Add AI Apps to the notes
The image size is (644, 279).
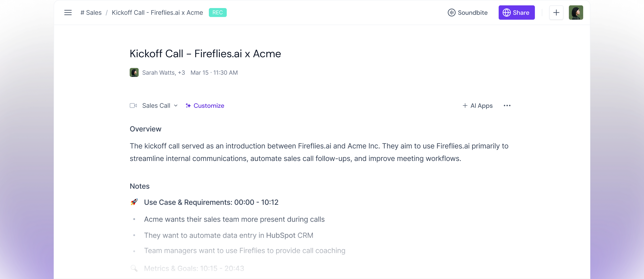point(477,106)
